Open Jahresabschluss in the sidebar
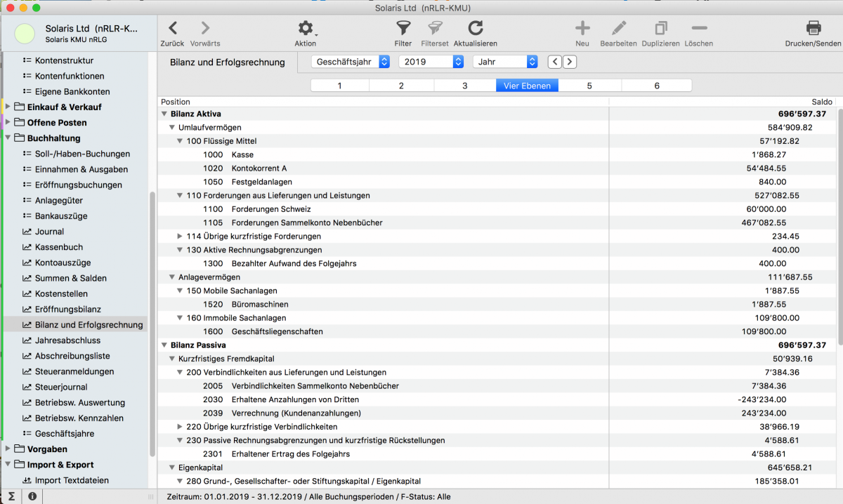The image size is (843, 504). coord(67,340)
